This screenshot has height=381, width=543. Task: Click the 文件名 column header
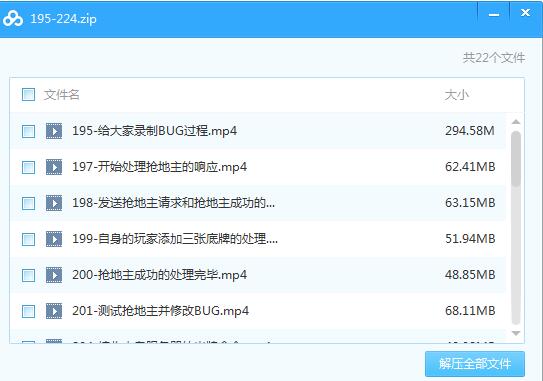coord(62,95)
